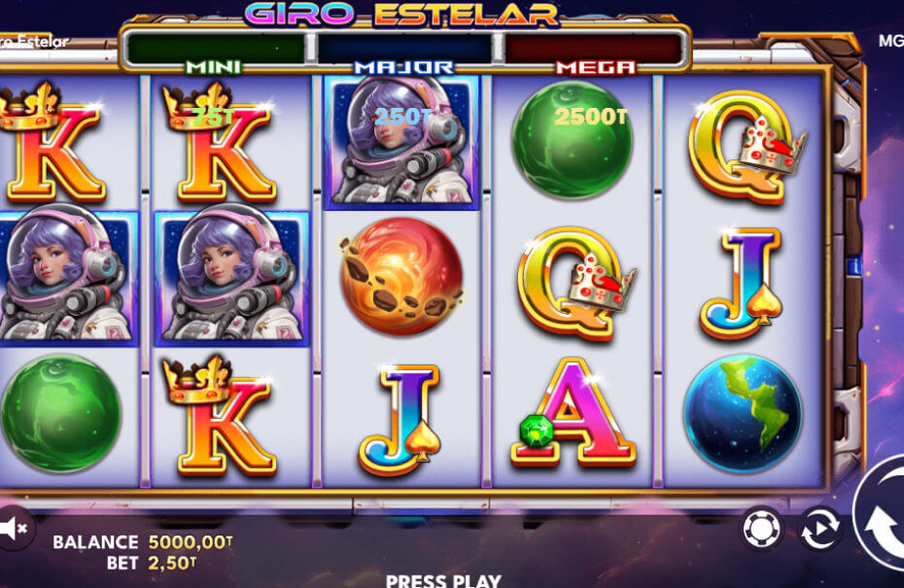
Task: Click the bet amount 2,50
Action: pyautogui.click(x=172, y=563)
